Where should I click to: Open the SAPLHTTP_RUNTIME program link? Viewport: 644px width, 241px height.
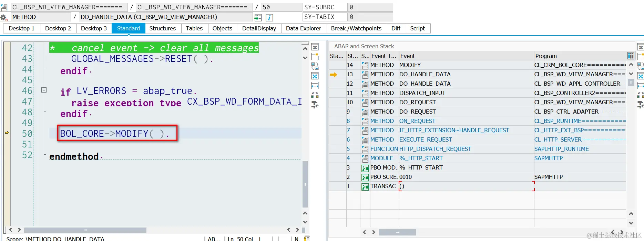(561, 149)
